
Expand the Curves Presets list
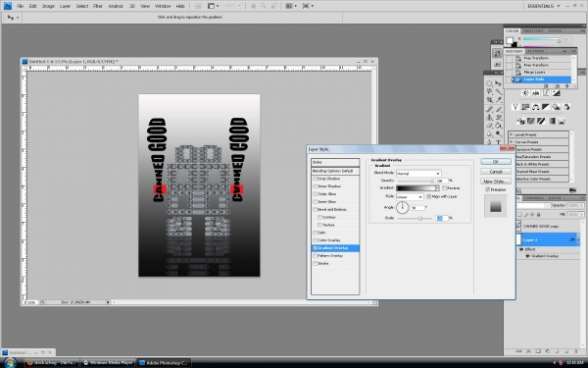(x=512, y=142)
